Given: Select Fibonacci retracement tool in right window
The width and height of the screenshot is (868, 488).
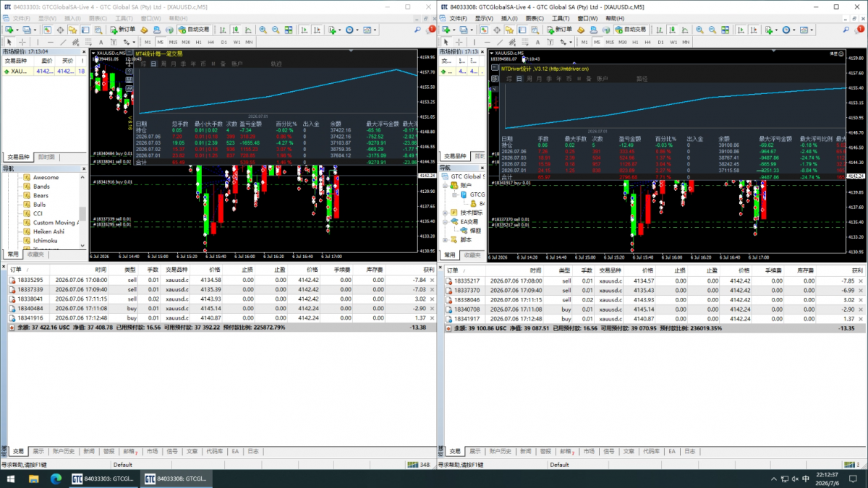Looking at the screenshot, I should [x=525, y=42].
